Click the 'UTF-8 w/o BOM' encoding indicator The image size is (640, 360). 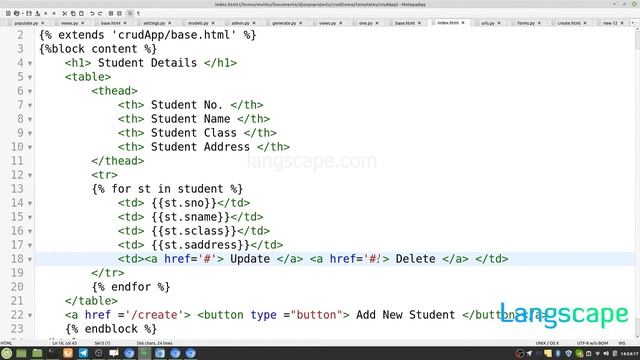[592, 343]
